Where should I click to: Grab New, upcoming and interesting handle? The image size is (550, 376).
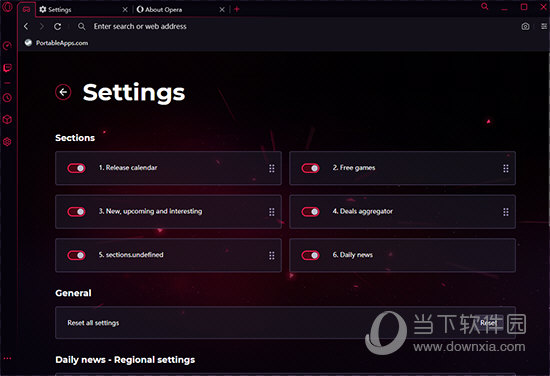pos(271,212)
